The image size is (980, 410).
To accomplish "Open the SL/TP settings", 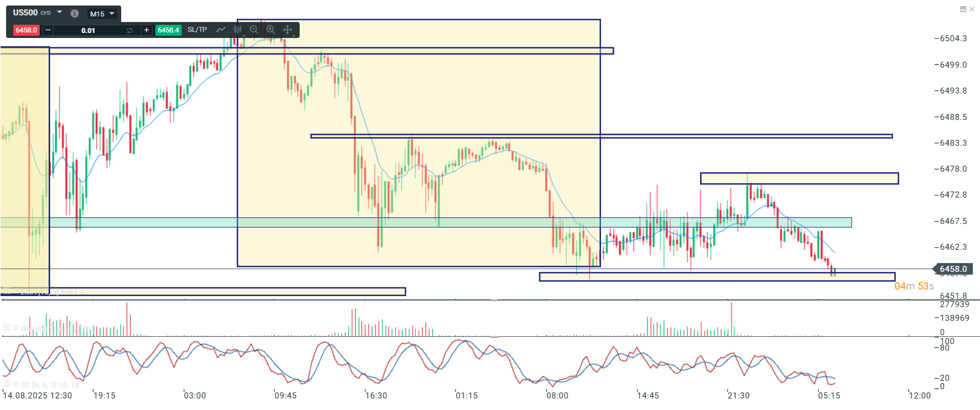I will click(x=197, y=30).
